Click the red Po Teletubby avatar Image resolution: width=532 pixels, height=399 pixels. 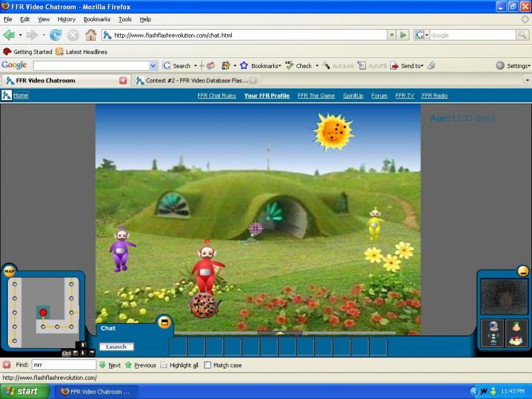coord(206,266)
